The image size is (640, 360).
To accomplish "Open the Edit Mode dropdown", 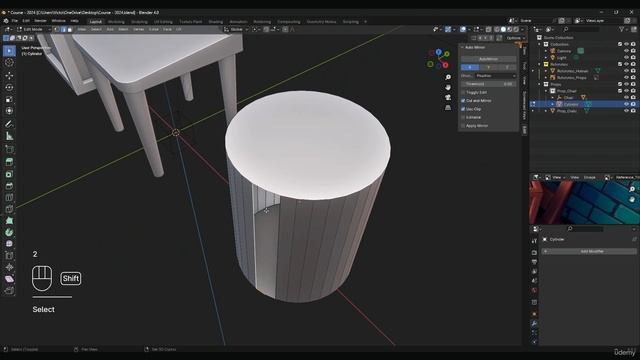I will (33, 29).
